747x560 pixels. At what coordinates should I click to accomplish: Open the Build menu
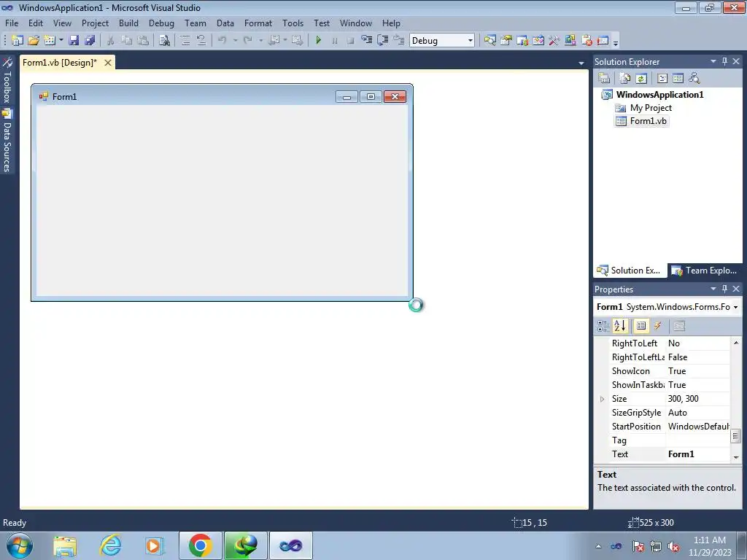(128, 23)
